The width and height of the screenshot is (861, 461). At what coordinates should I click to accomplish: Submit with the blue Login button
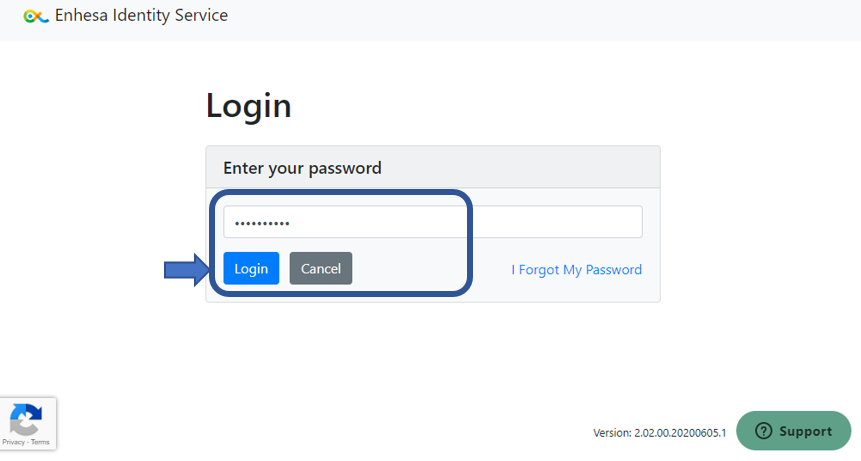[251, 268]
